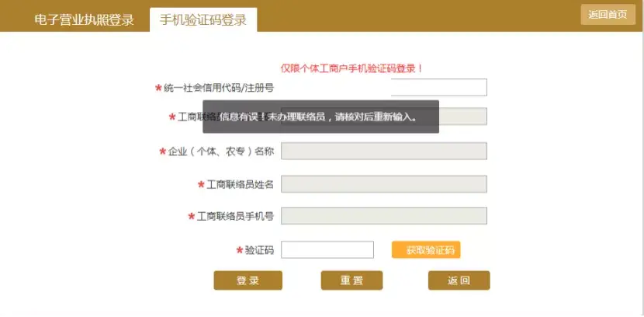Reset the form with 重置 button

(351, 280)
